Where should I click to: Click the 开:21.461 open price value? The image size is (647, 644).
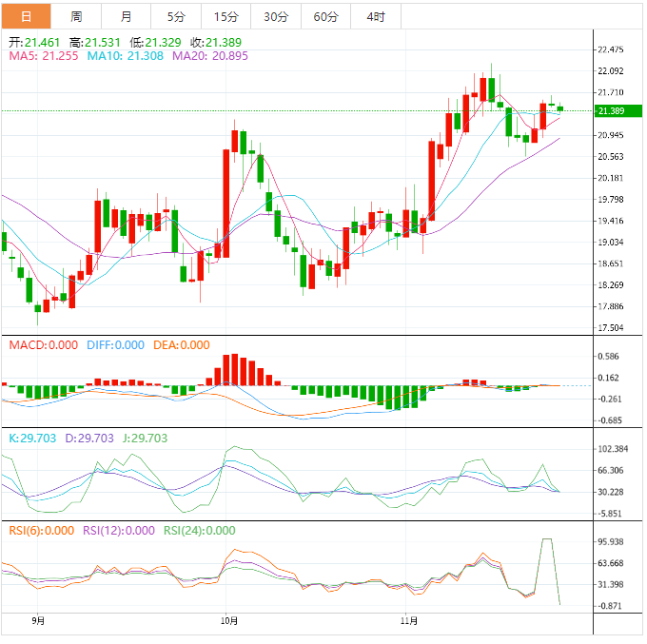[34, 42]
